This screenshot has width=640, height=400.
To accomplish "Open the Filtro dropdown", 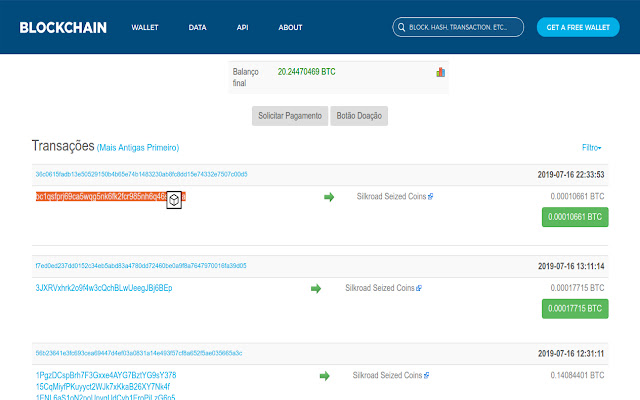I will pos(591,147).
